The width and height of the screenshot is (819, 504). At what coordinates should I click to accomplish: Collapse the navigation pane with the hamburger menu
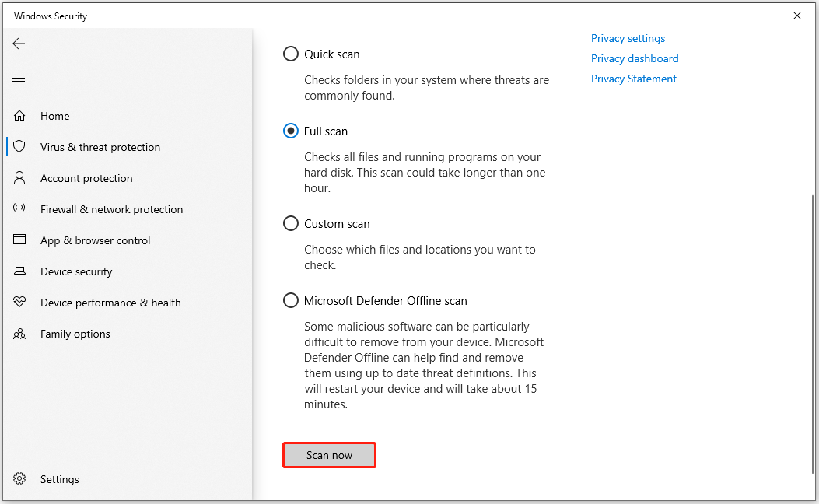point(19,78)
